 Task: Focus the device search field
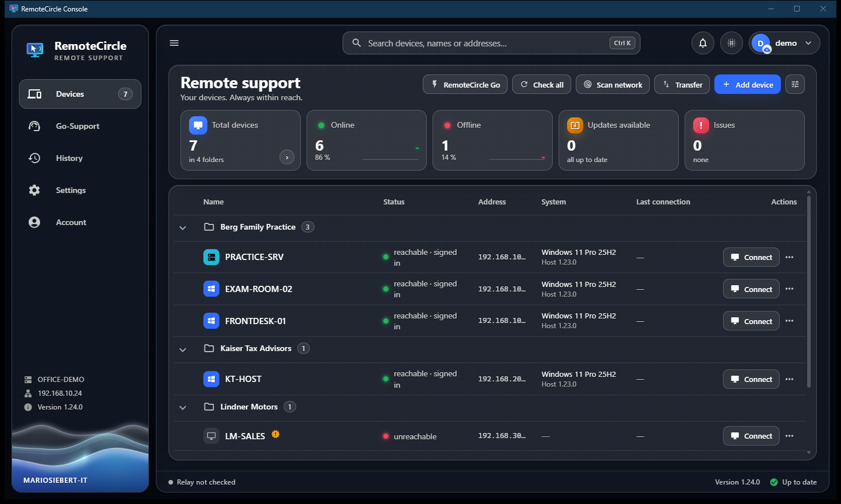(x=492, y=43)
